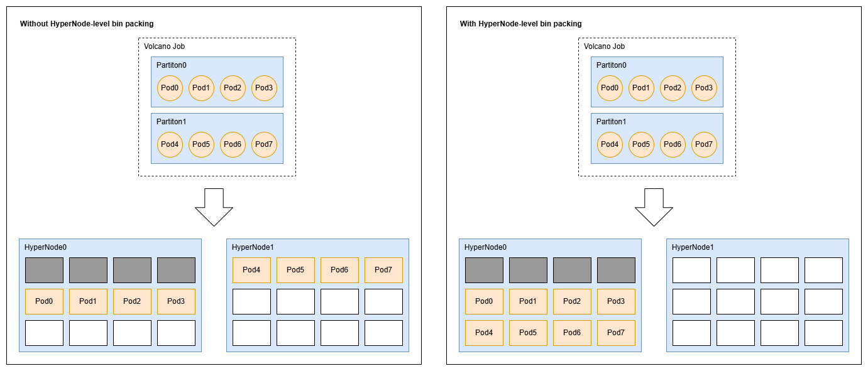Screen dimensions: 868x371
Task: Select the Pod2 circle in right Partiton0
Action: click(673, 88)
